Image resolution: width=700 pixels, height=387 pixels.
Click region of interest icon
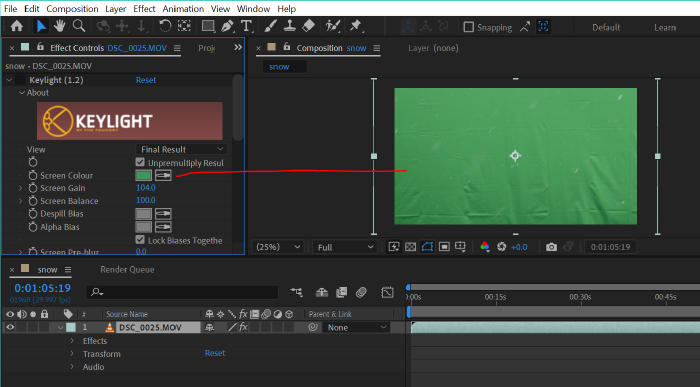[x=444, y=247]
